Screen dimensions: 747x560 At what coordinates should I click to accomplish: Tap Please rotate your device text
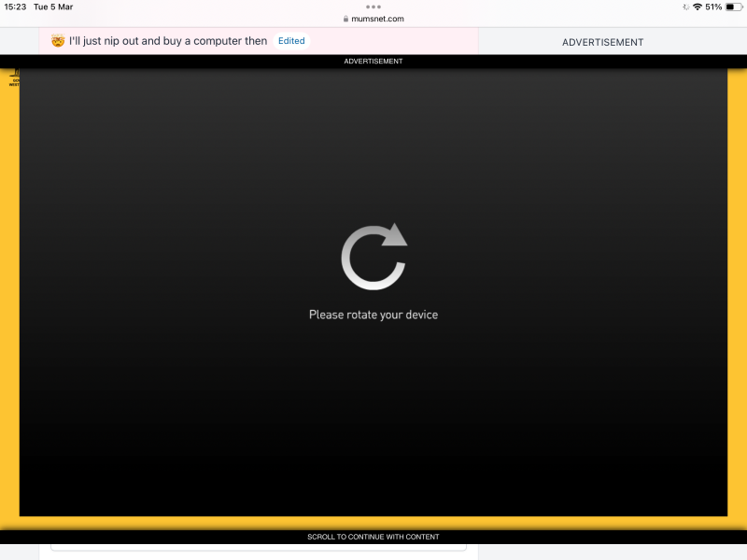373,315
